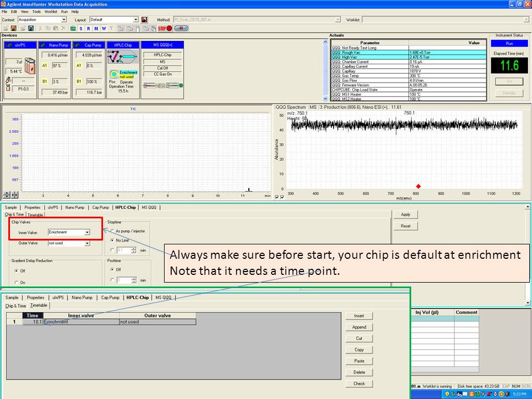Open the Method dropdown
This screenshot has height=399, width=532.
(338, 20)
